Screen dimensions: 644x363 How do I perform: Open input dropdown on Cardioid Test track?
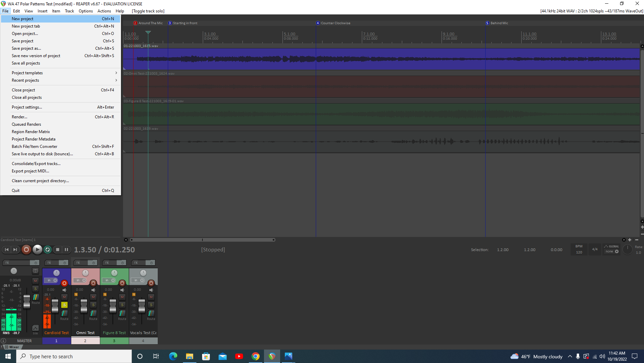pos(51,280)
